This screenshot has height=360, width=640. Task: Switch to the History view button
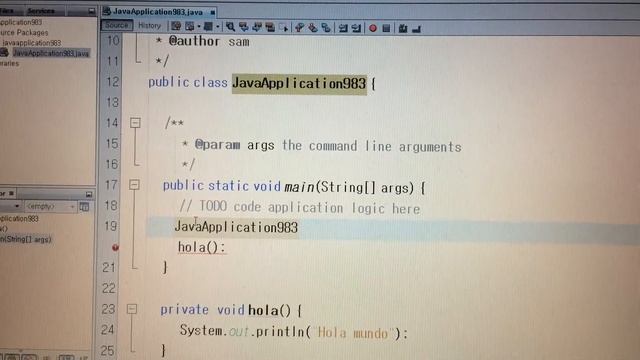coord(149,25)
